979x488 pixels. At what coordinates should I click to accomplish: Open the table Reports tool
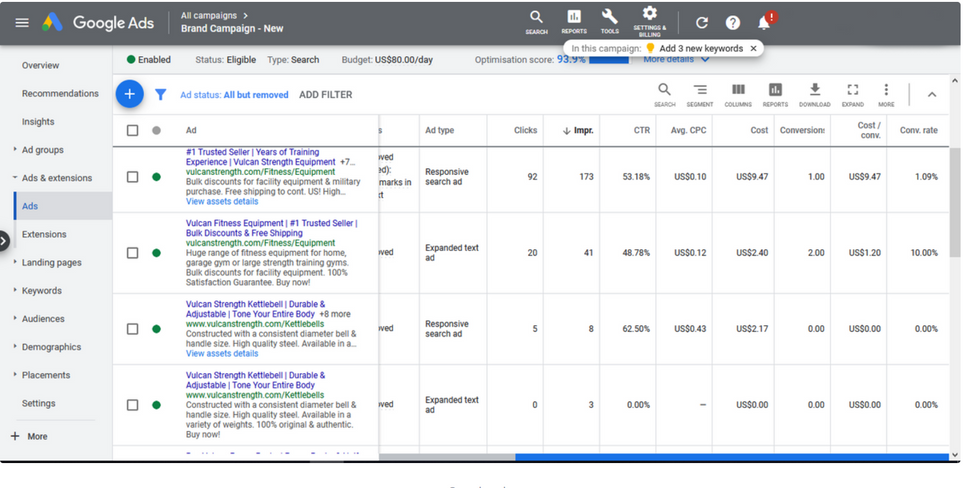(775, 95)
